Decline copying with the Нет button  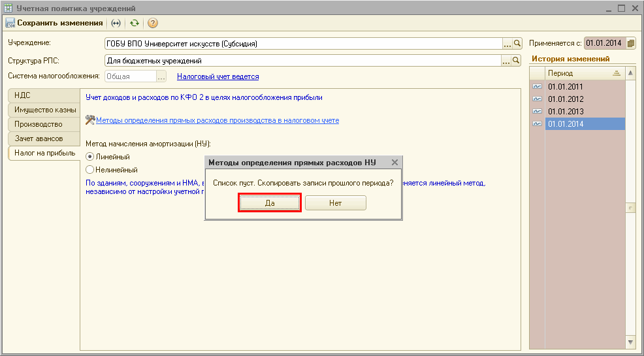pos(336,203)
